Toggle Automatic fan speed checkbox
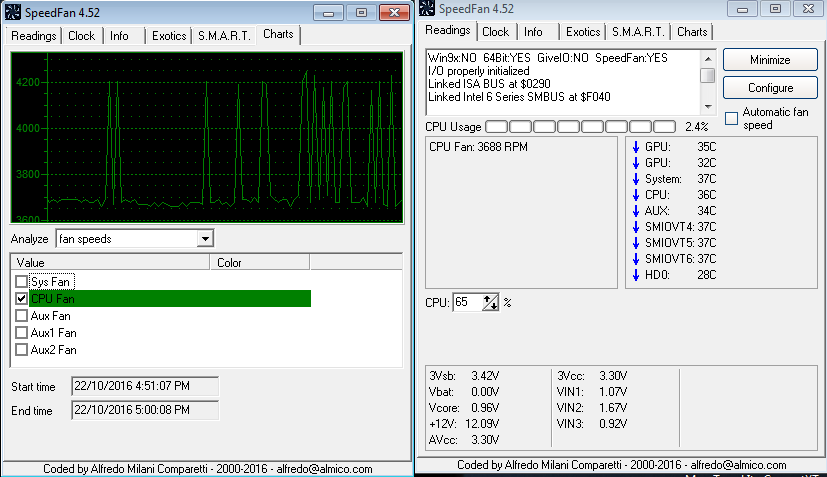Screen dimensions: 827x477 click(731, 119)
